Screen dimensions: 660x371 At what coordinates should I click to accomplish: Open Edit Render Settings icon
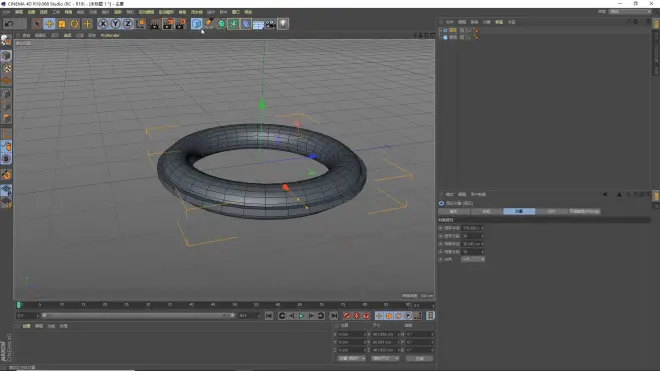pyautogui.click(x=181, y=24)
